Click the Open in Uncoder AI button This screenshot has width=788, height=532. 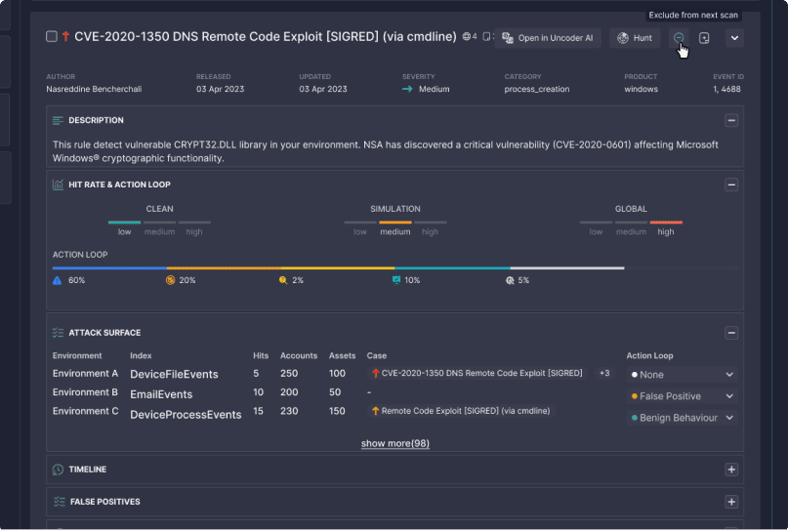point(547,38)
